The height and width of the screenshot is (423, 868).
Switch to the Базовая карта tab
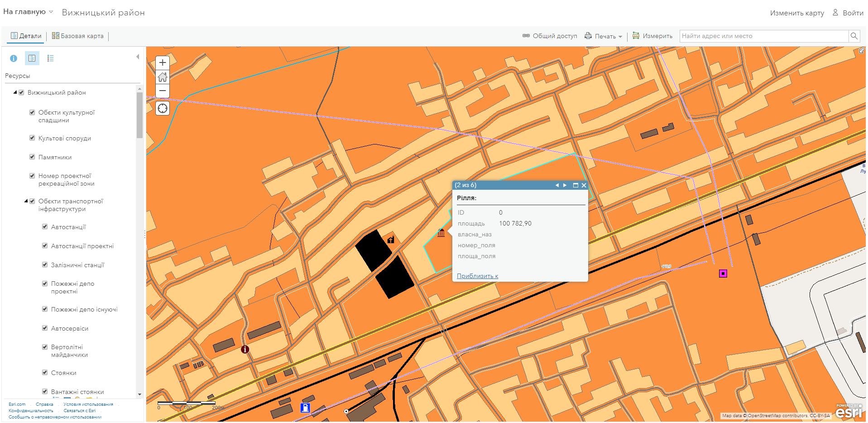click(x=77, y=36)
